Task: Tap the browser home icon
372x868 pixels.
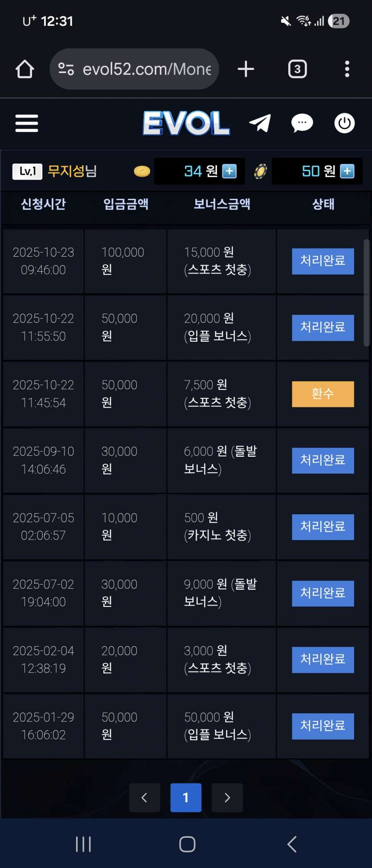Action: (25, 69)
